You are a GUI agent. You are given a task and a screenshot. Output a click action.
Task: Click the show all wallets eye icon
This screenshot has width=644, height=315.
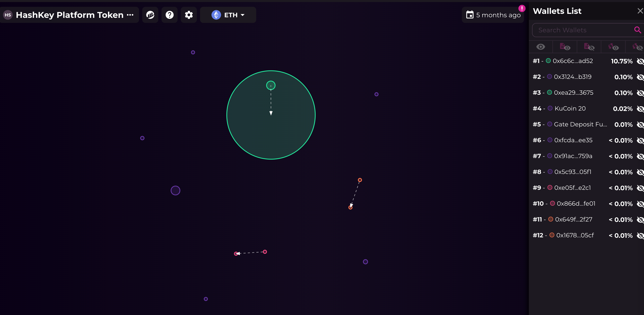540,47
